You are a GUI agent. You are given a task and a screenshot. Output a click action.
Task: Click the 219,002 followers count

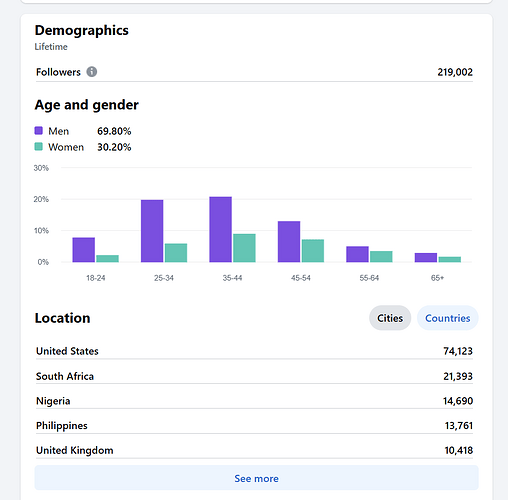click(455, 72)
